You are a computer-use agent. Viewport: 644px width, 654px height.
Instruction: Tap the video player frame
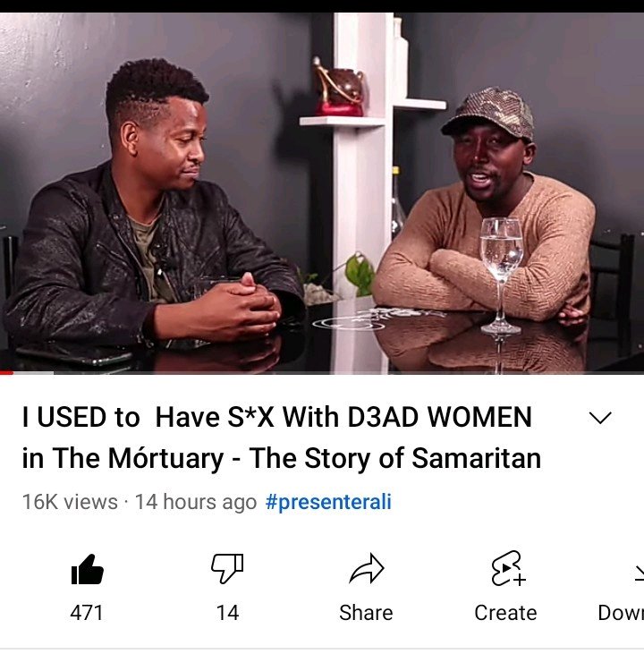point(322,193)
